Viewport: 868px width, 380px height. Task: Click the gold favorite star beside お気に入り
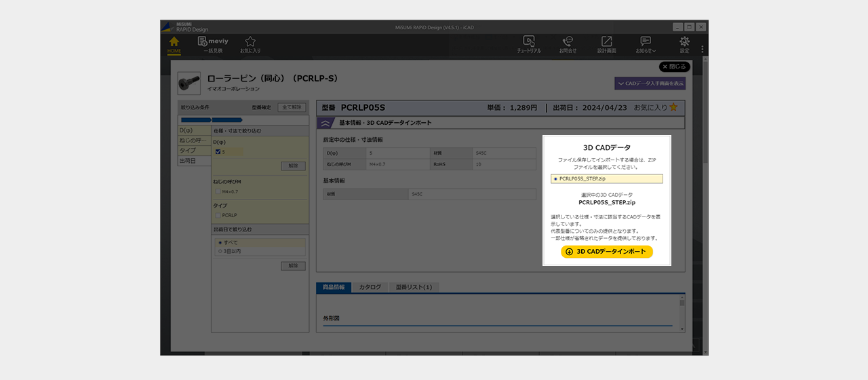tap(673, 107)
